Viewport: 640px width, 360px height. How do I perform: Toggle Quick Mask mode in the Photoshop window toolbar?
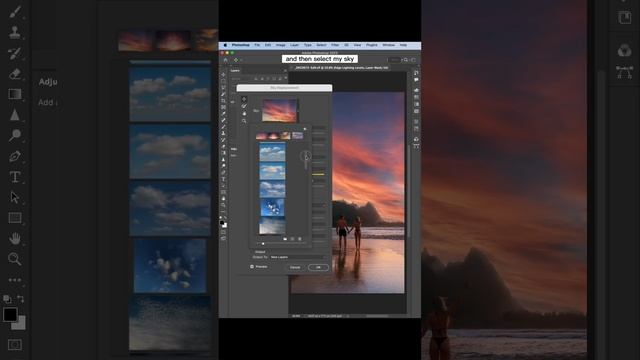click(223, 231)
